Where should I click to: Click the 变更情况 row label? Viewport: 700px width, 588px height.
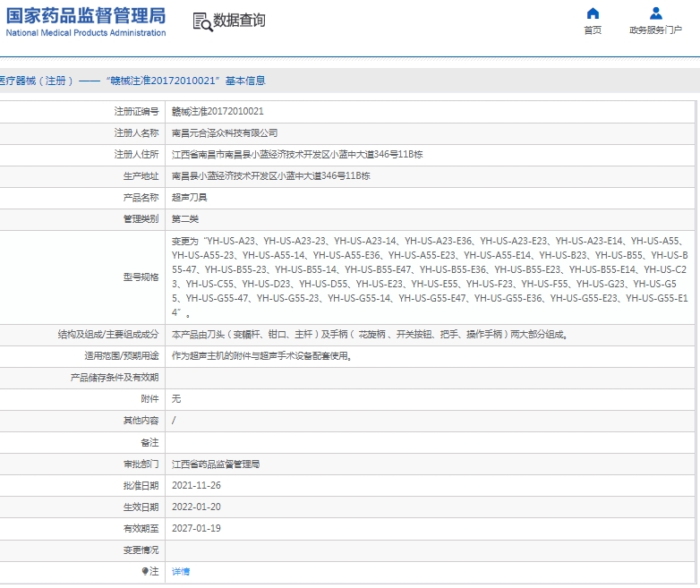pyautogui.click(x=141, y=550)
